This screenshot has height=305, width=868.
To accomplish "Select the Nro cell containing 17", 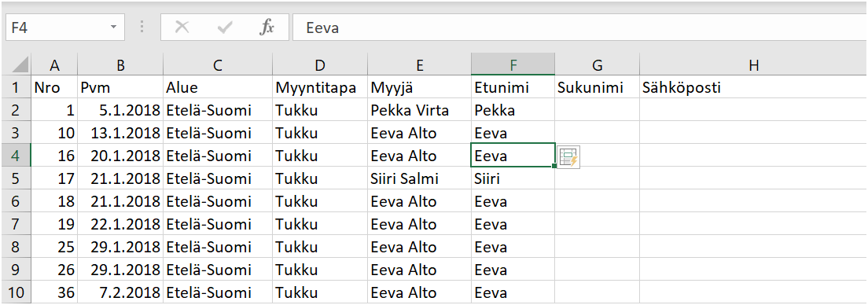I will [x=54, y=178].
